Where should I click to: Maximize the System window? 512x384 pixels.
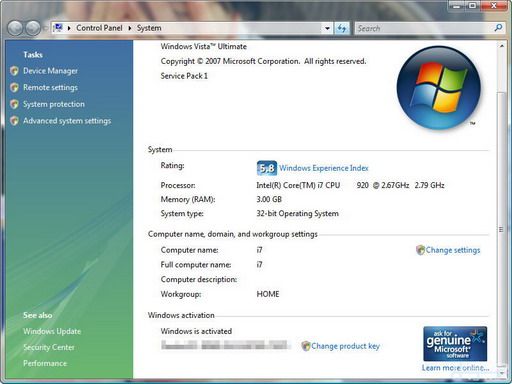(x=473, y=5)
